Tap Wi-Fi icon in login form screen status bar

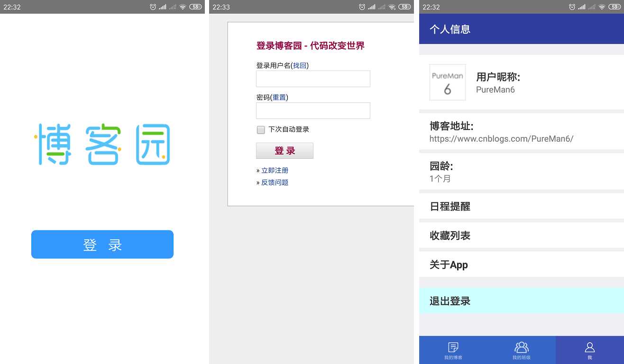(x=392, y=7)
